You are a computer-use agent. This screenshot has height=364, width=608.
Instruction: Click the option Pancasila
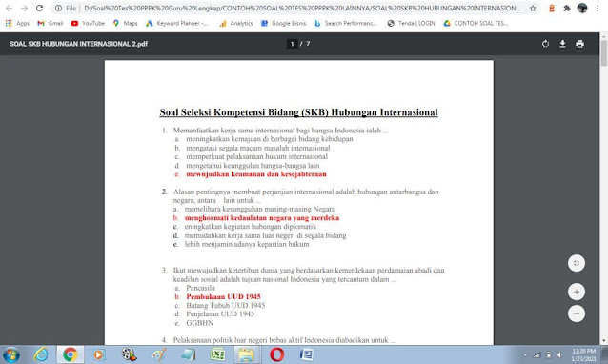(200, 288)
